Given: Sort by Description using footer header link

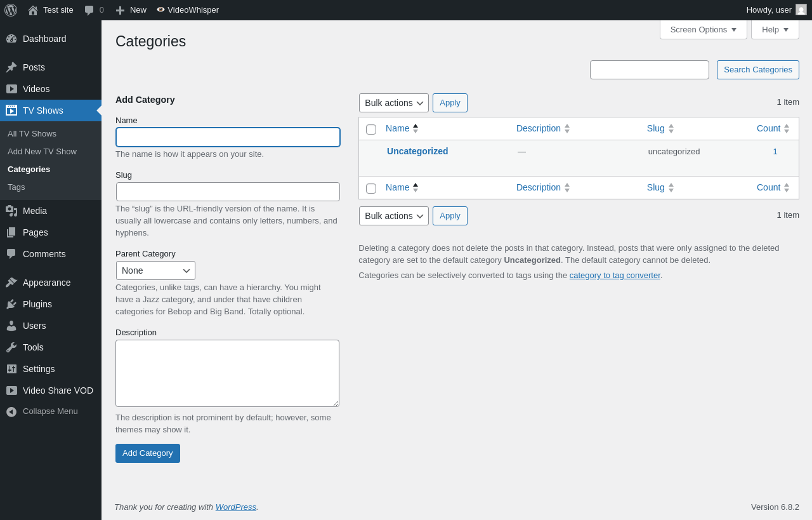Looking at the screenshot, I should tap(539, 187).
